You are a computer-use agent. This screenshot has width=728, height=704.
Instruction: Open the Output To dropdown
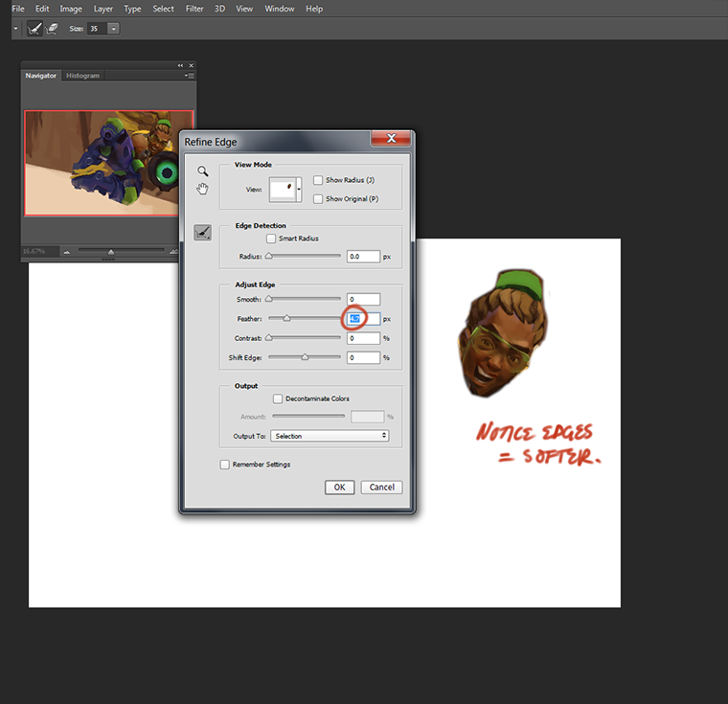click(330, 436)
